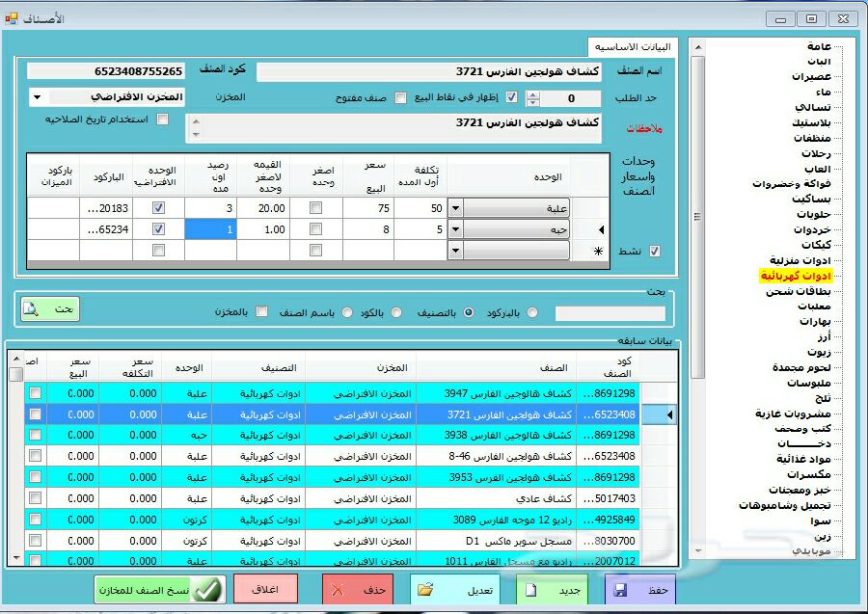Viewport: 868px width, 614px height.
Task: Click sale price cell 75 in علبة row
Action: point(368,208)
